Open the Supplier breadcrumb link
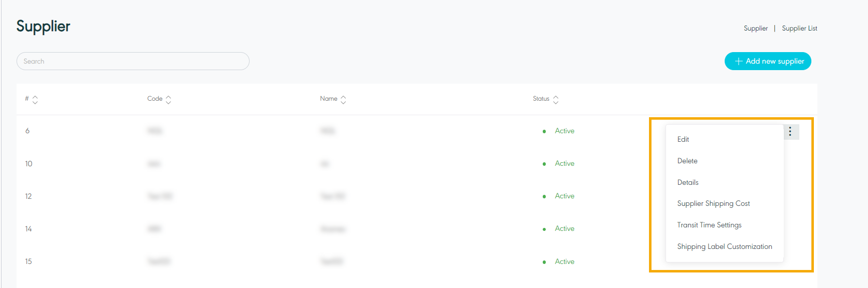 tap(755, 29)
